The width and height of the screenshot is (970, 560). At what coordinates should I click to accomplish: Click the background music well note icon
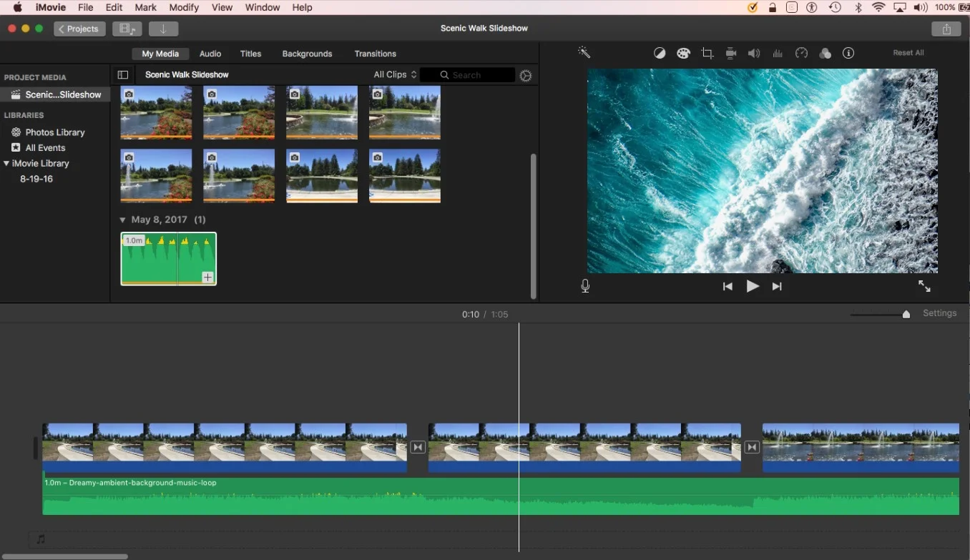tap(41, 539)
